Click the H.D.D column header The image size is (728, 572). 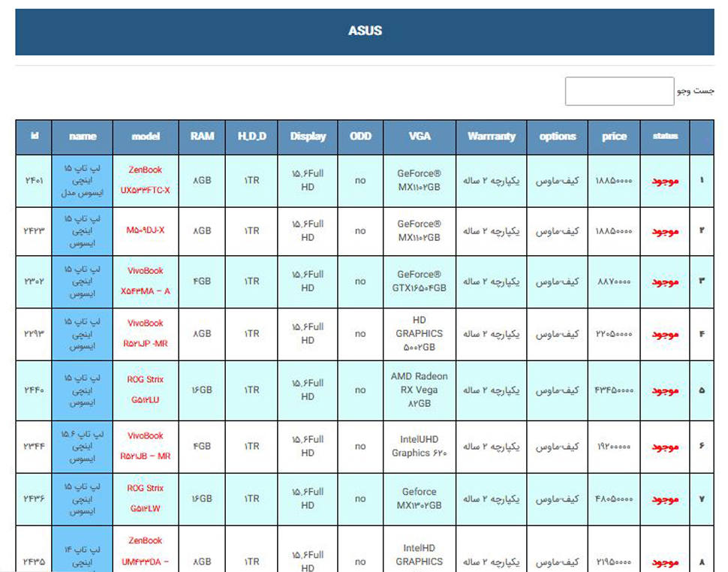click(251, 137)
